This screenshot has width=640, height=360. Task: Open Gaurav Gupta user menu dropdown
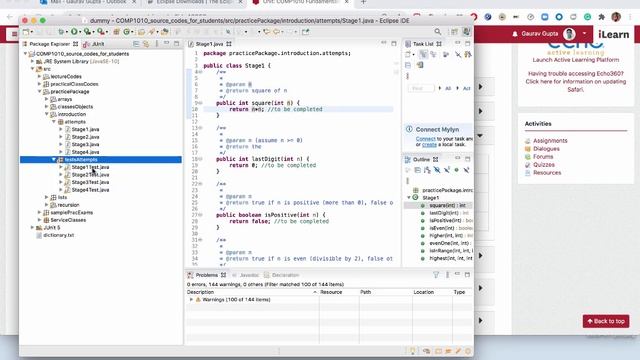584,33
